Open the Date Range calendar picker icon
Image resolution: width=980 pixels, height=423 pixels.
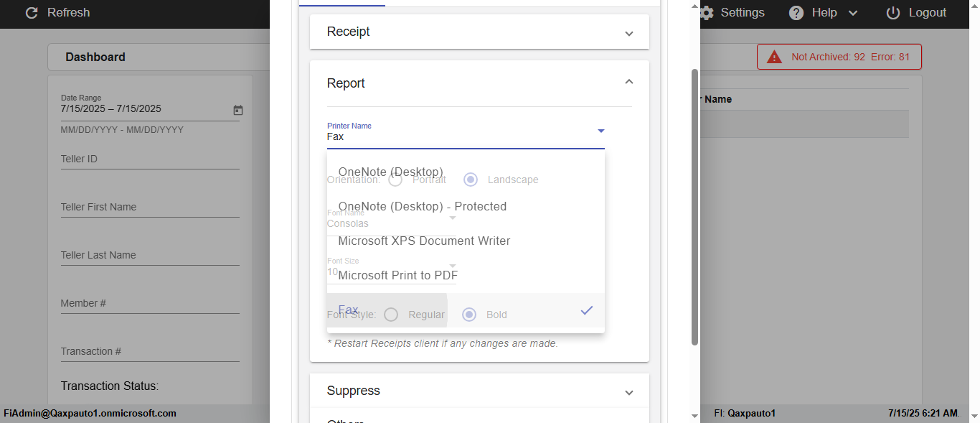click(x=238, y=110)
